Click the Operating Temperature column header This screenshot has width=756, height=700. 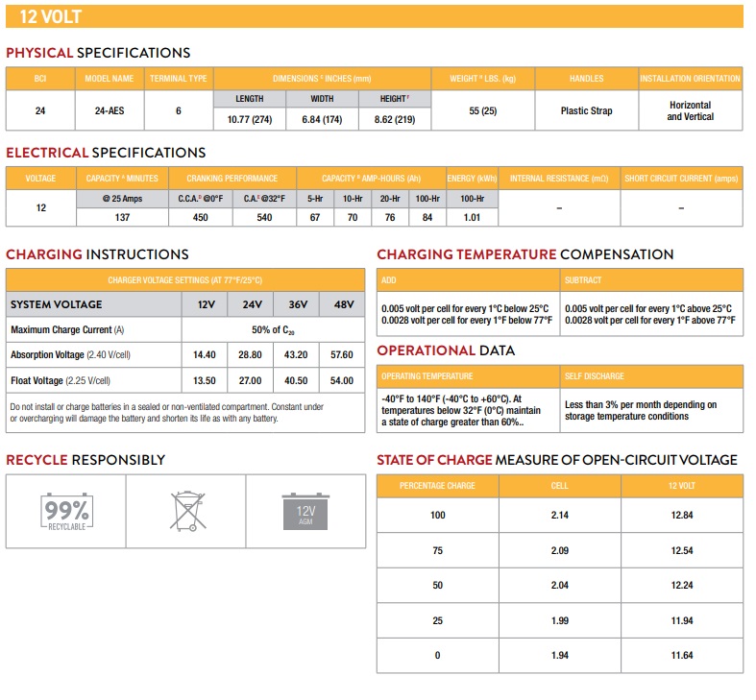pyautogui.click(x=426, y=376)
